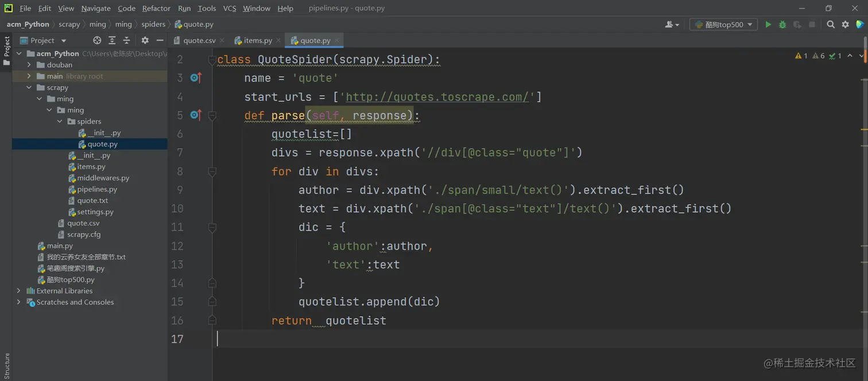The height and width of the screenshot is (381, 868).
Task: Open the Refactor menu
Action: click(156, 8)
